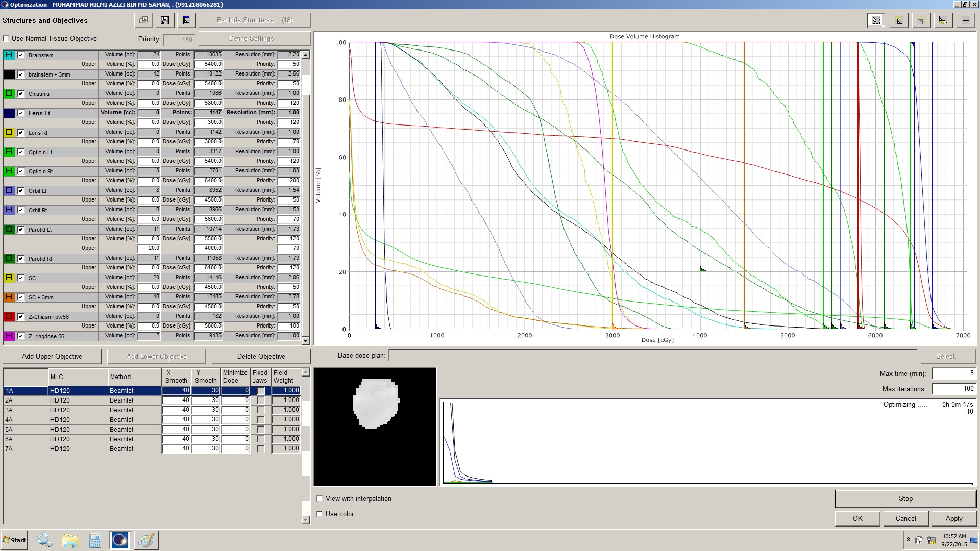The image size is (980, 551).
Task: Collapse Orbit Lt via its purple icon
Action: (9, 190)
